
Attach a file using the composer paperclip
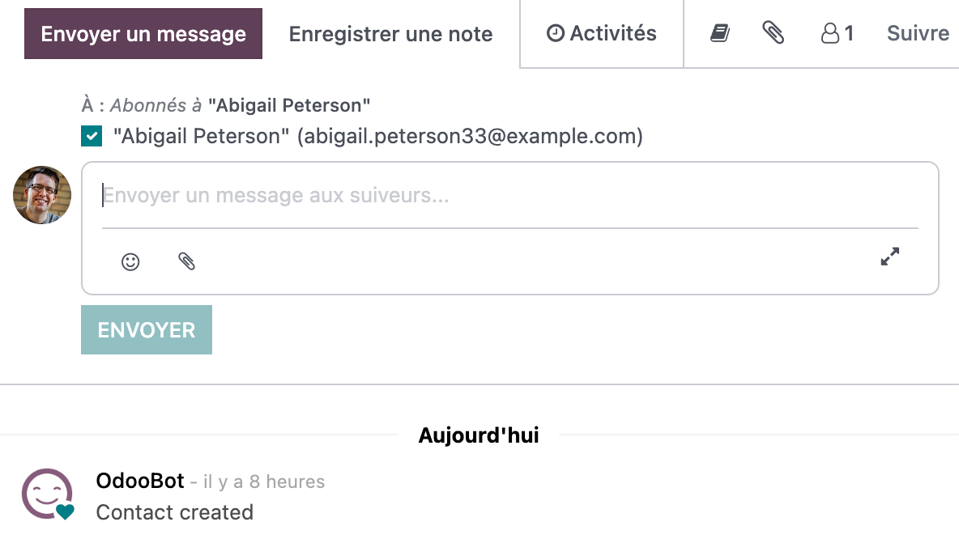[186, 261]
